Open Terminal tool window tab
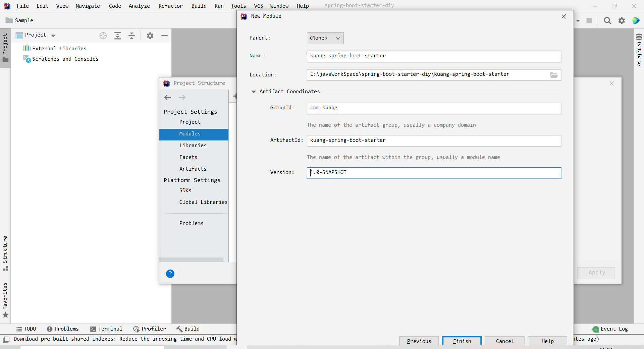Image resolution: width=644 pixels, height=349 pixels. [106, 329]
